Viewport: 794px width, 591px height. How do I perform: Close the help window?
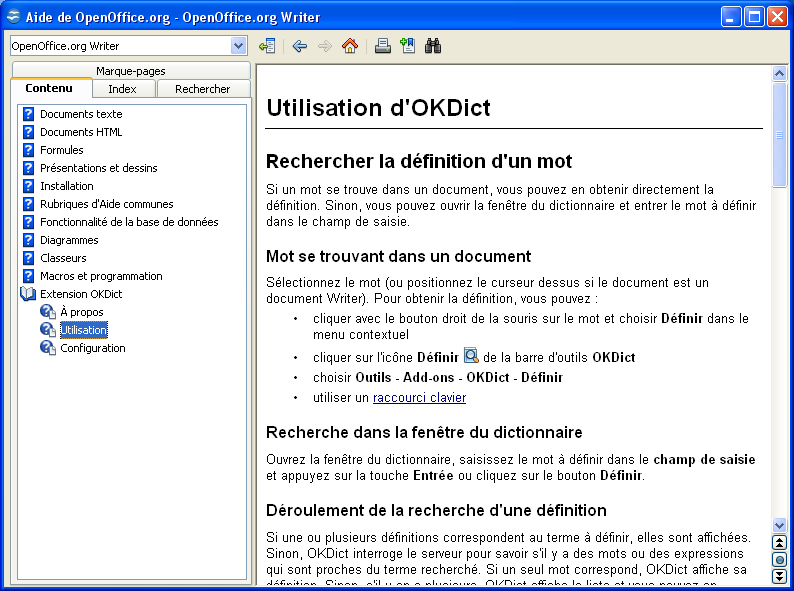click(x=777, y=17)
